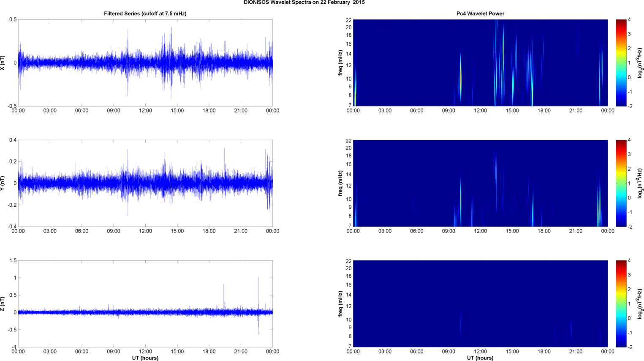
Task: Select the Filtered Series column title
Action: (x=145, y=14)
